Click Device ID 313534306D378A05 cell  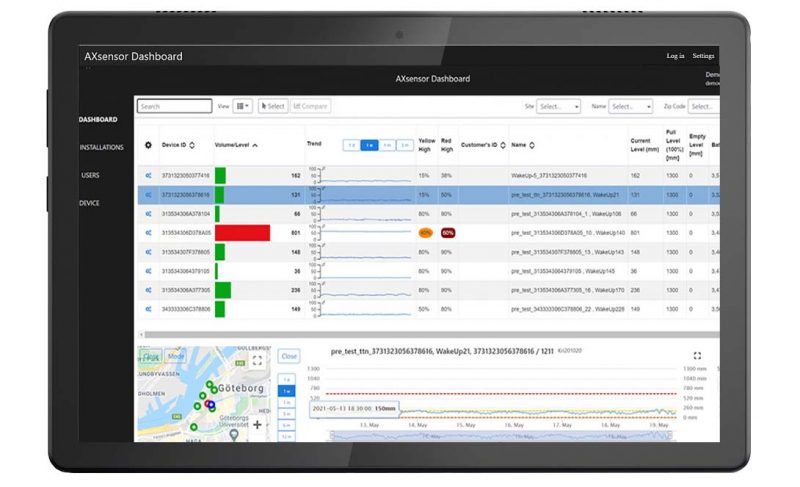(186, 233)
